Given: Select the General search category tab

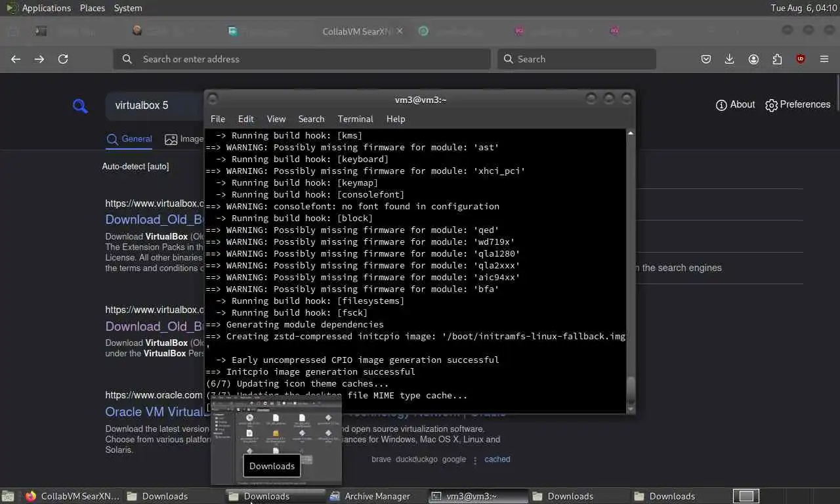Looking at the screenshot, I should pyautogui.click(x=129, y=139).
